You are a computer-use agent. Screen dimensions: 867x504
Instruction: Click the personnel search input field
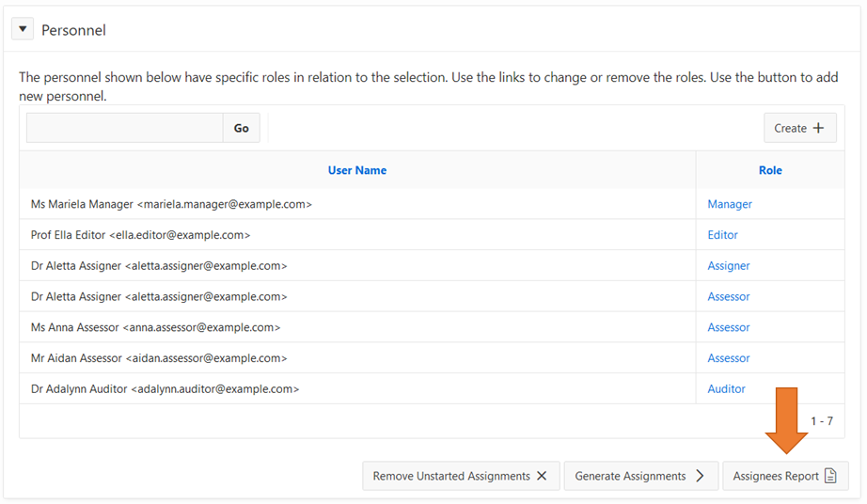pos(125,128)
